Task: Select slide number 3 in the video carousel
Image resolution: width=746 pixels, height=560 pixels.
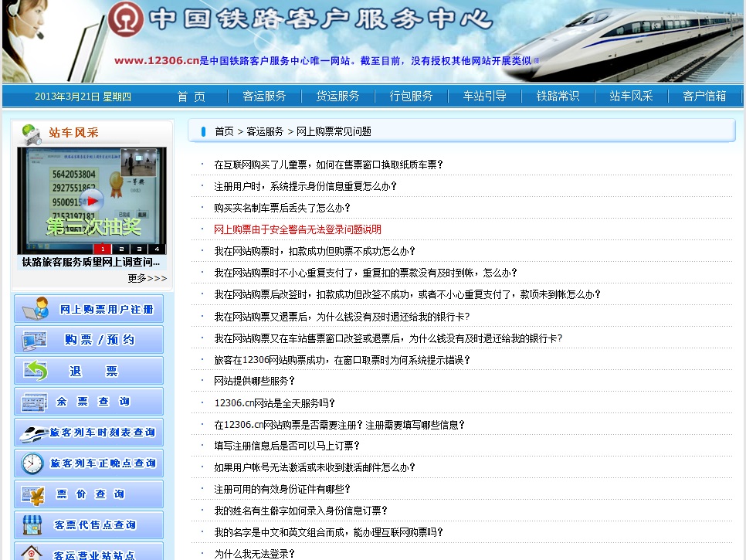Action: click(139, 249)
